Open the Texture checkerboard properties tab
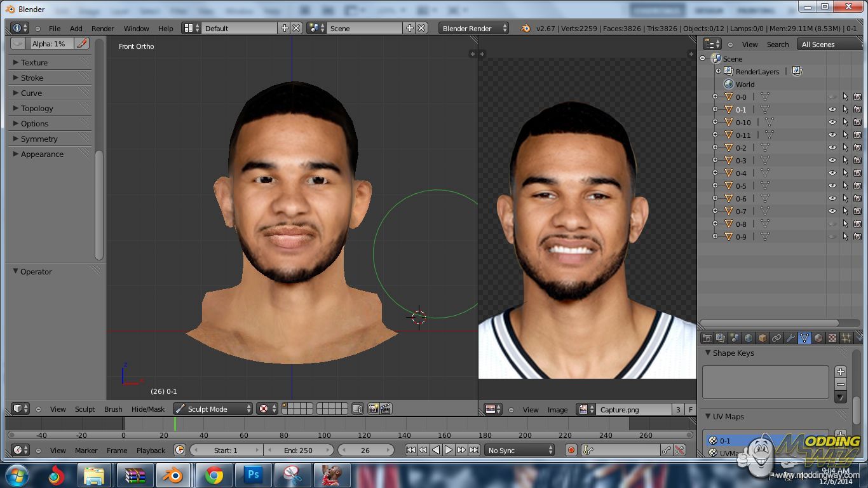 tap(832, 339)
